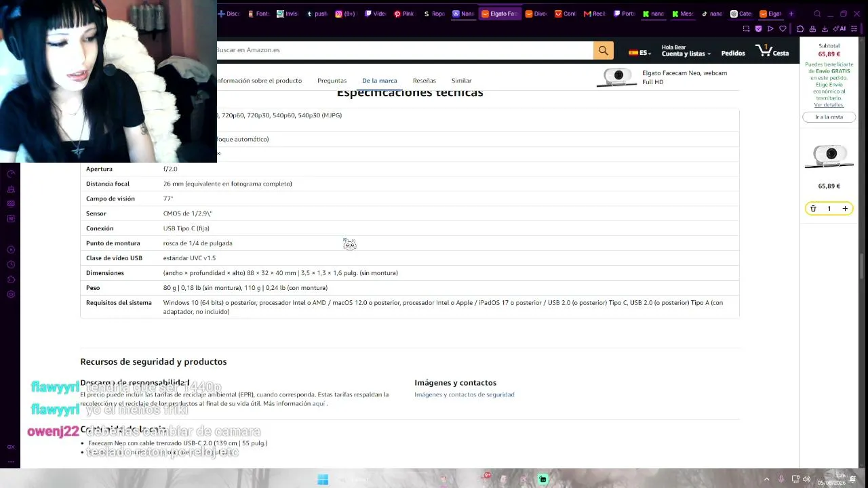Switch to the TikTok nana tab
868x488 pixels.
pyautogui.click(x=711, y=14)
